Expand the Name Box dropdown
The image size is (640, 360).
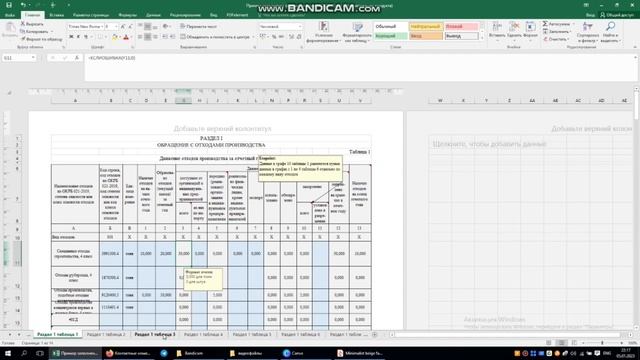pyautogui.click(x=33, y=58)
